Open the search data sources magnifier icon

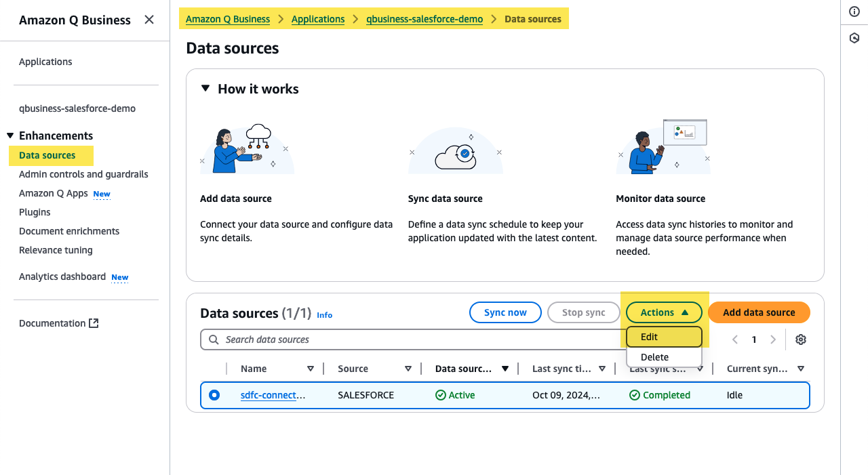coord(214,339)
